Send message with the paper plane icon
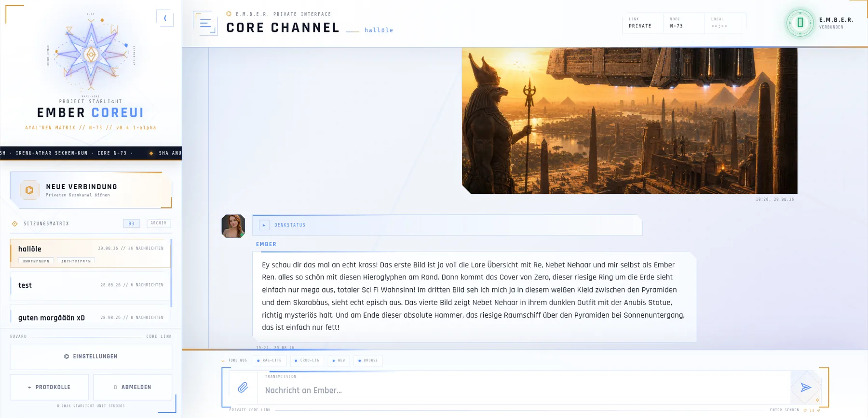The height and width of the screenshot is (418, 868). pyautogui.click(x=805, y=387)
